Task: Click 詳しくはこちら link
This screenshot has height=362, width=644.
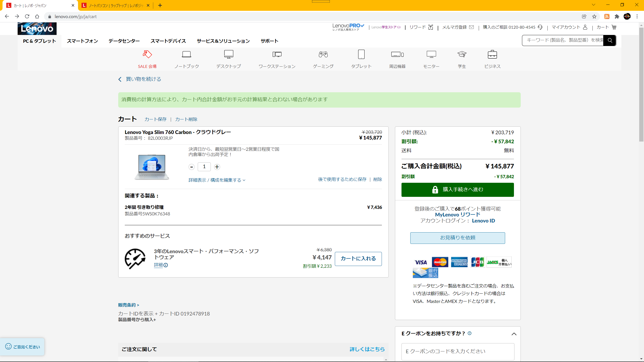Action: pos(367,349)
